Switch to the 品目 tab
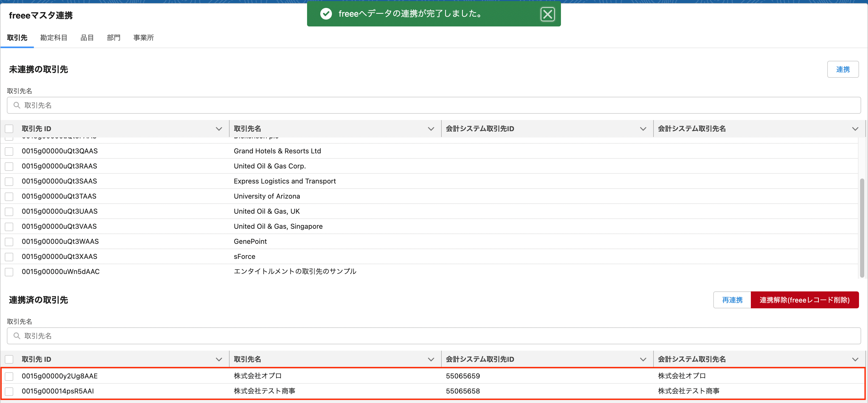This screenshot has height=403, width=868. tap(87, 38)
